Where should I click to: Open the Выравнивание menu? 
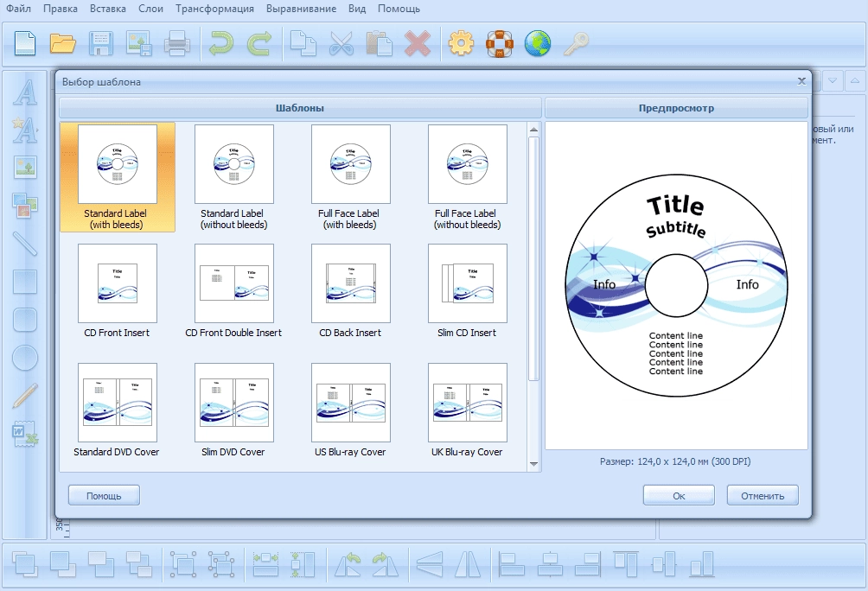pos(301,9)
